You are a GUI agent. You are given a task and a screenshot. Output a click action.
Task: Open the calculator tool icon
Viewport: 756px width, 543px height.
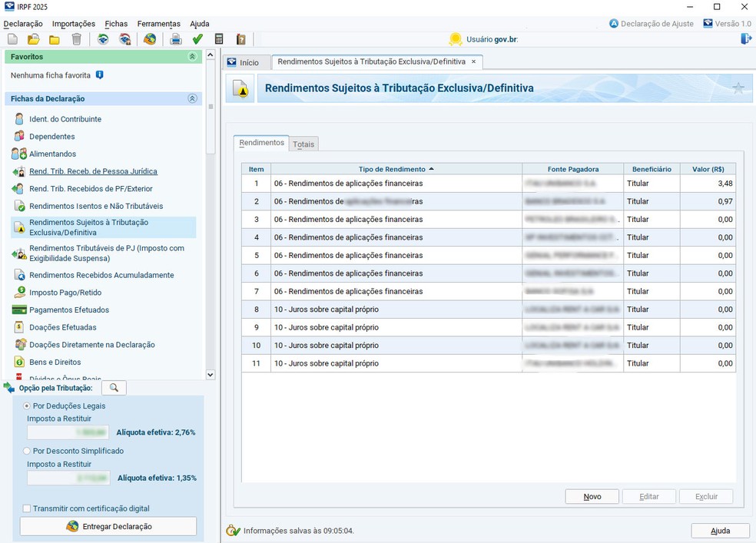coord(219,39)
